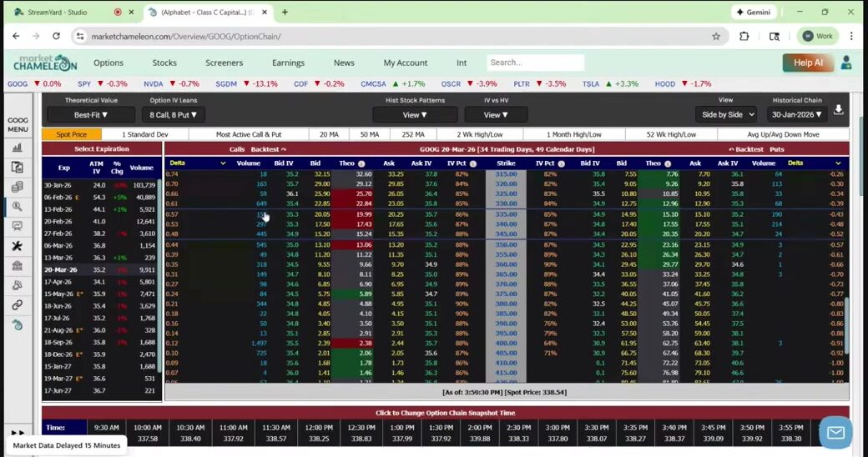The image size is (868, 457).
Task: Open the Stocks menu
Action: (x=164, y=63)
